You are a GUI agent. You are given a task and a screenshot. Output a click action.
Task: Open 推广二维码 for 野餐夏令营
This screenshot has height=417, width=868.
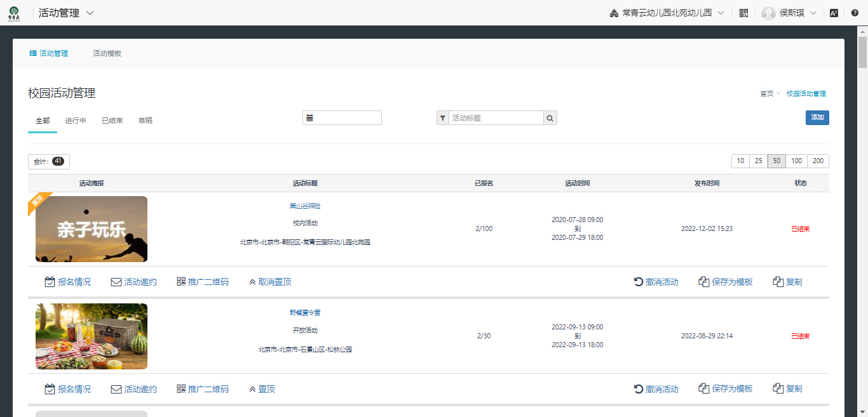click(202, 389)
